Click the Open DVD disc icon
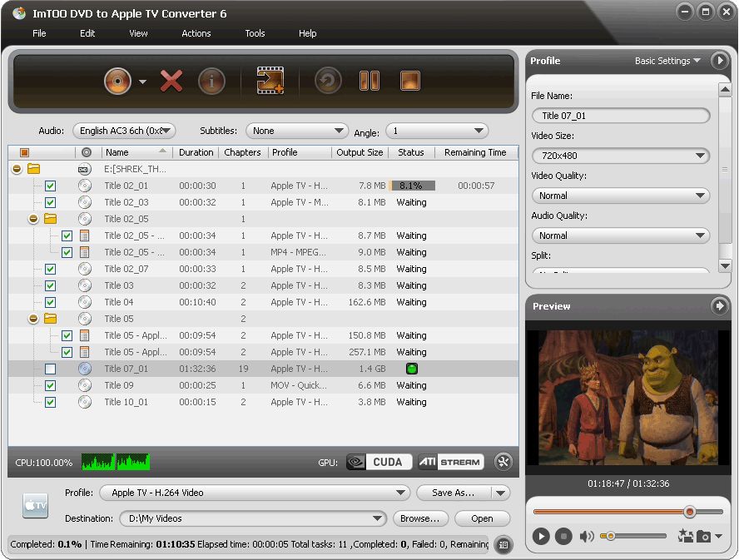 117,81
